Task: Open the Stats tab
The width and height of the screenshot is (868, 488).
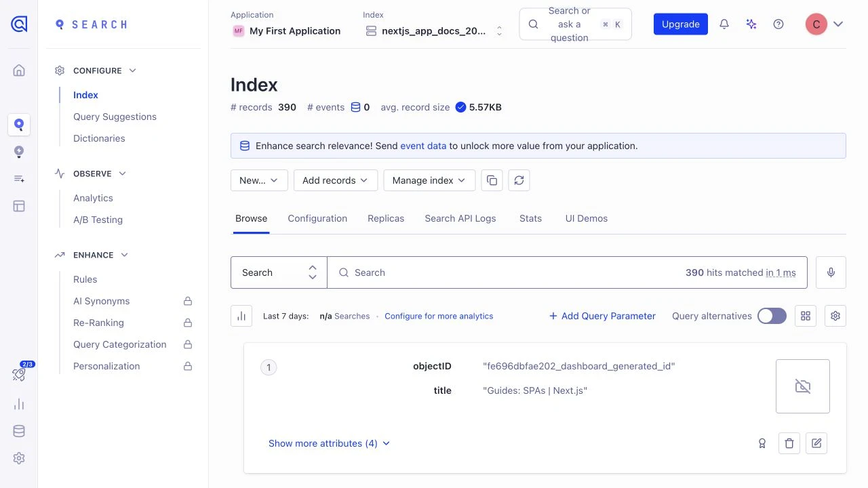Action: (530, 218)
